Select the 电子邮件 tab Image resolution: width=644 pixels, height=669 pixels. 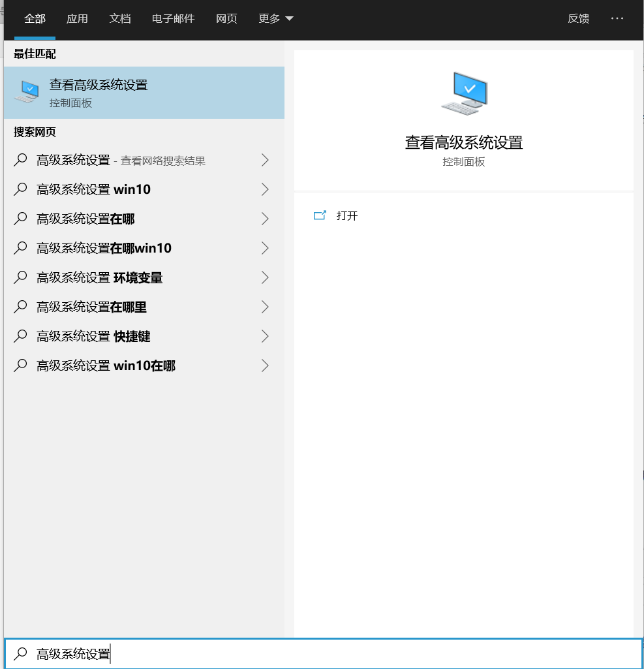(172, 19)
